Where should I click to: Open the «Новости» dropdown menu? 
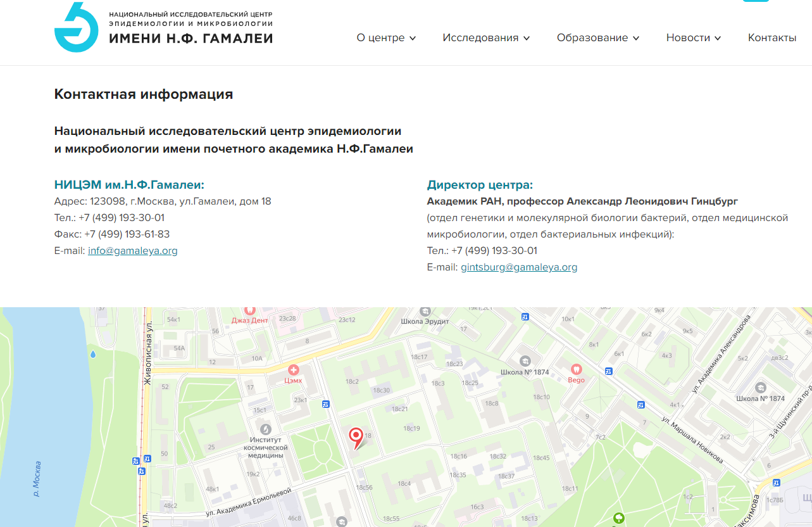694,38
